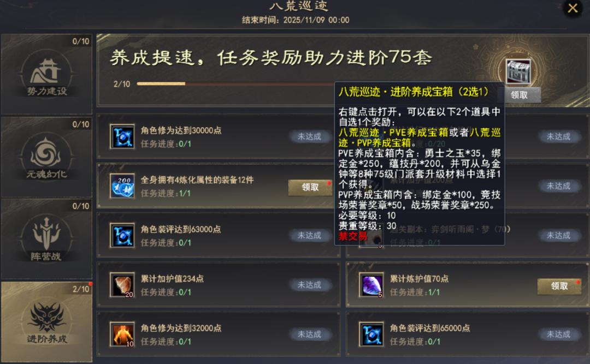Click the purple crystal icon for 累计炼护值70点

[x=371, y=285]
